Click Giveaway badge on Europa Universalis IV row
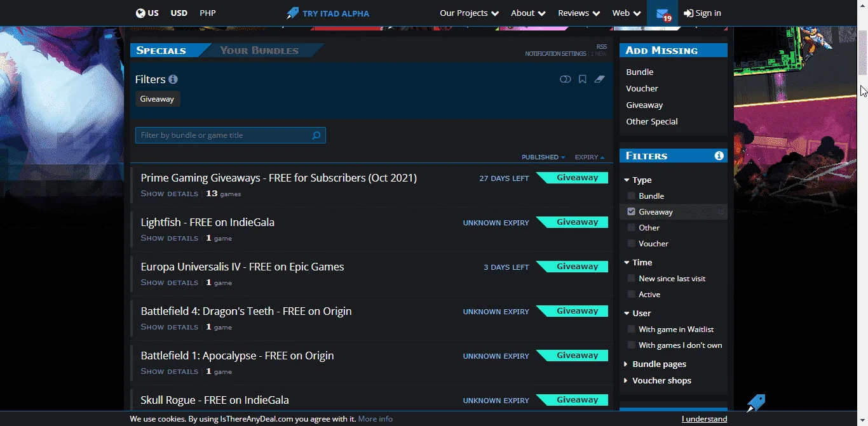The image size is (868, 426). point(573,267)
